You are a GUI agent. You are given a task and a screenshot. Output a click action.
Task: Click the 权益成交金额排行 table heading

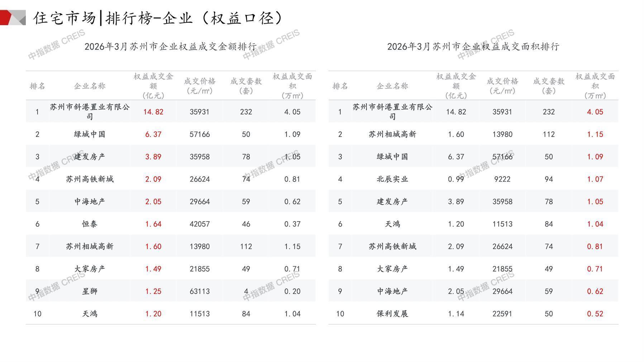pos(171,47)
